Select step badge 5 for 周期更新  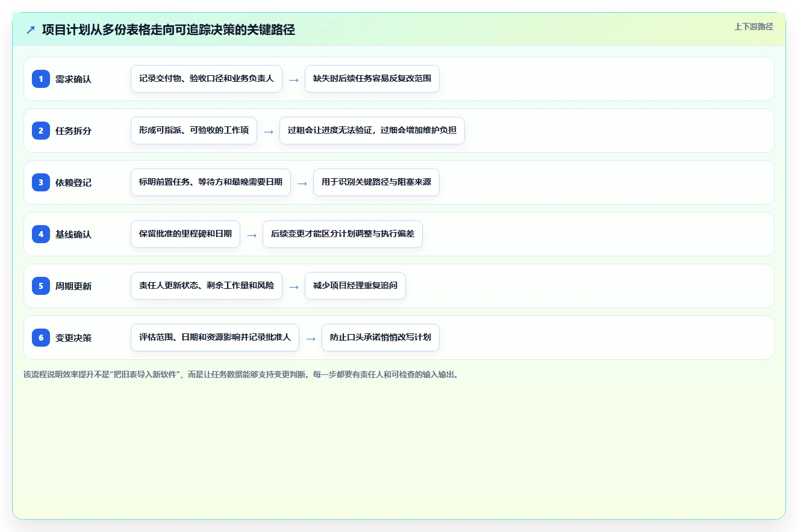(41, 286)
